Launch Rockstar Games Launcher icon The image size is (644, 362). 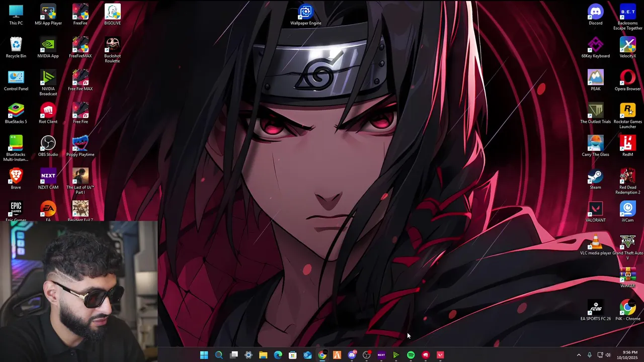[628, 116]
